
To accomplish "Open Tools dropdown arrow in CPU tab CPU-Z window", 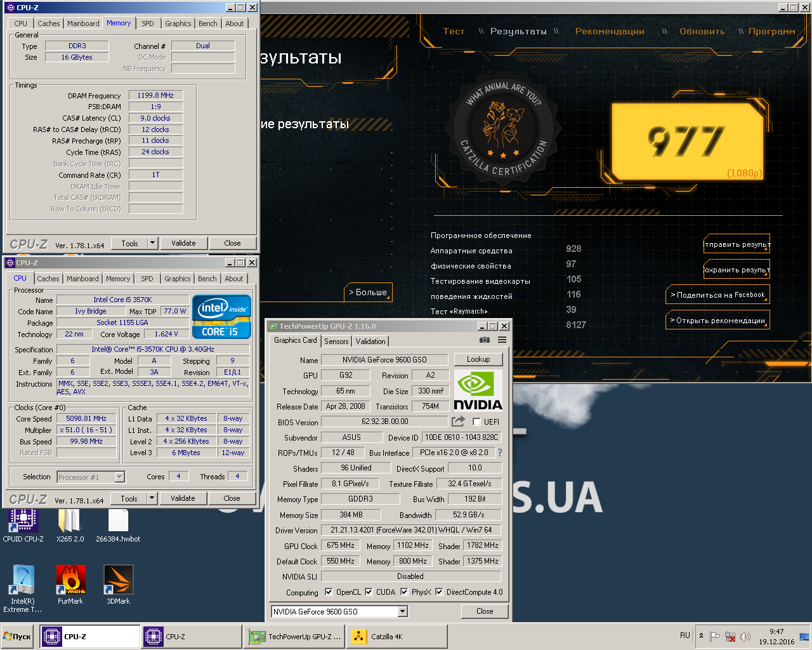I will click(x=152, y=498).
